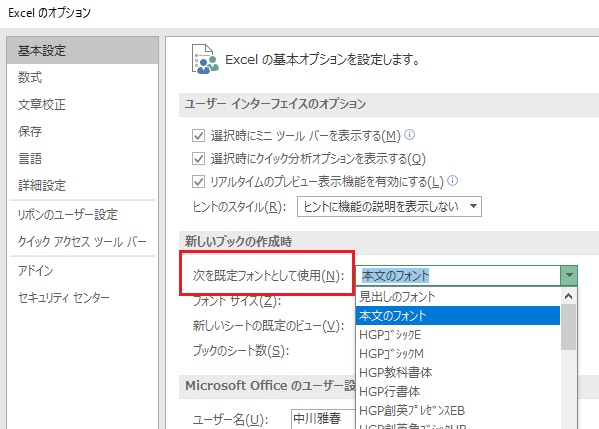Click the ブックのシート数 label
The width and height of the screenshot is (599, 429).
241,351
